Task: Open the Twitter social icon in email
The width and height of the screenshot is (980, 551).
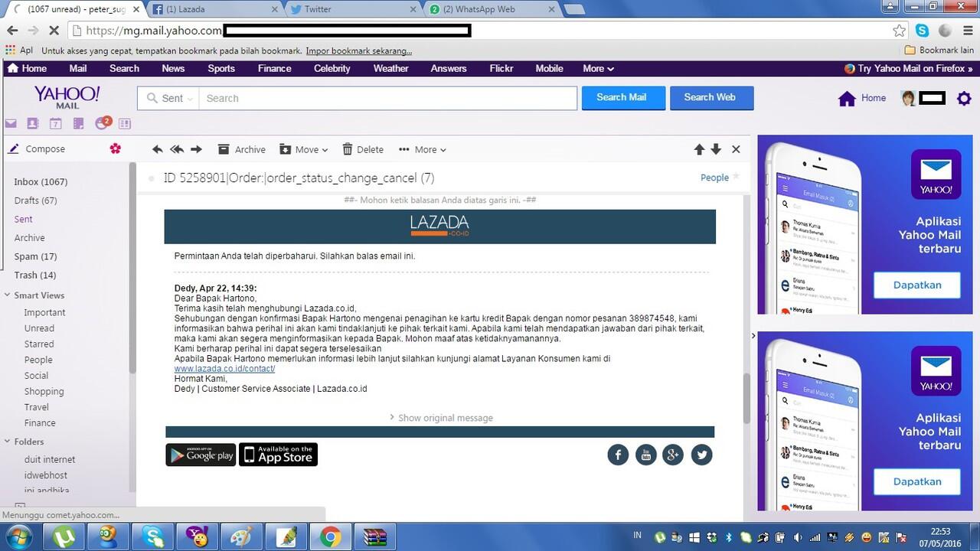Action: pos(702,455)
